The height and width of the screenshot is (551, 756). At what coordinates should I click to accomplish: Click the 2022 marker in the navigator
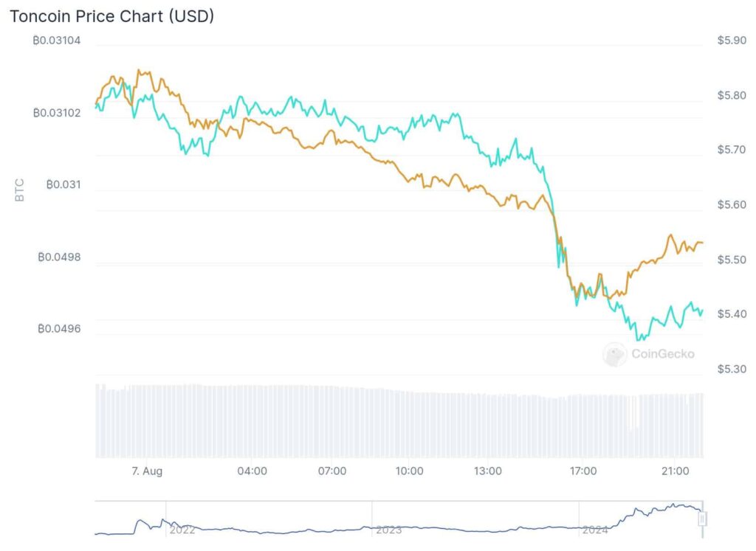182,530
